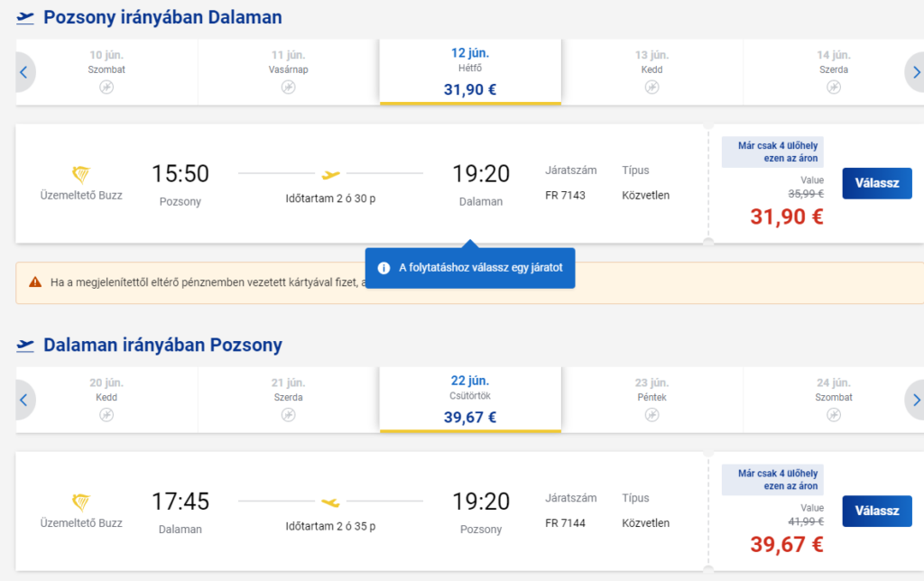This screenshot has width=924, height=581.
Task: Click next dates arrow for Pozsony–Dalaman flights
Action: point(915,72)
